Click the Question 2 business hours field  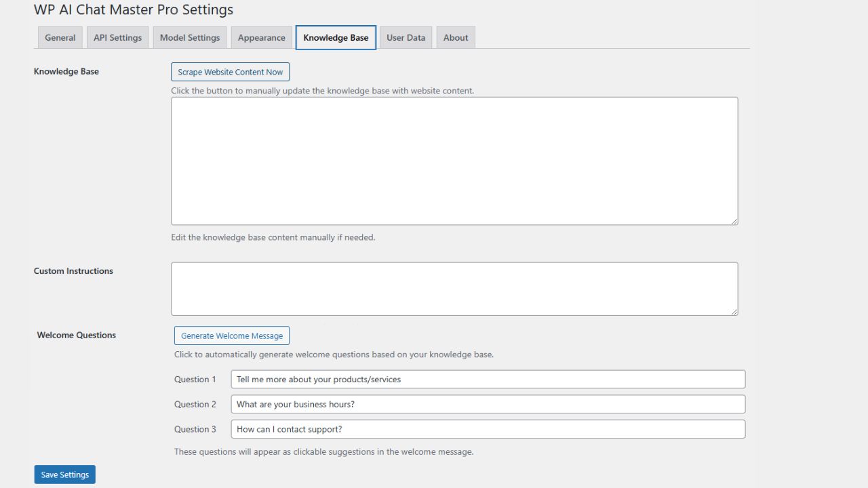(488, 404)
